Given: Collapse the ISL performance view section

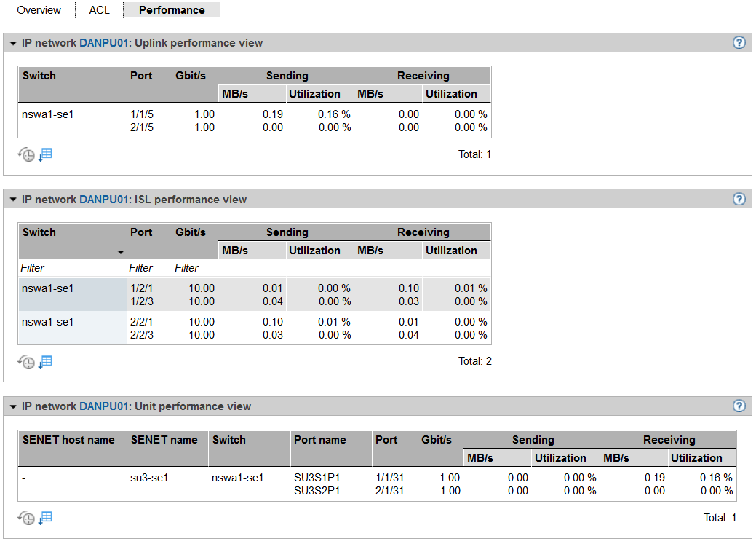Looking at the screenshot, I should click(12, 200).
